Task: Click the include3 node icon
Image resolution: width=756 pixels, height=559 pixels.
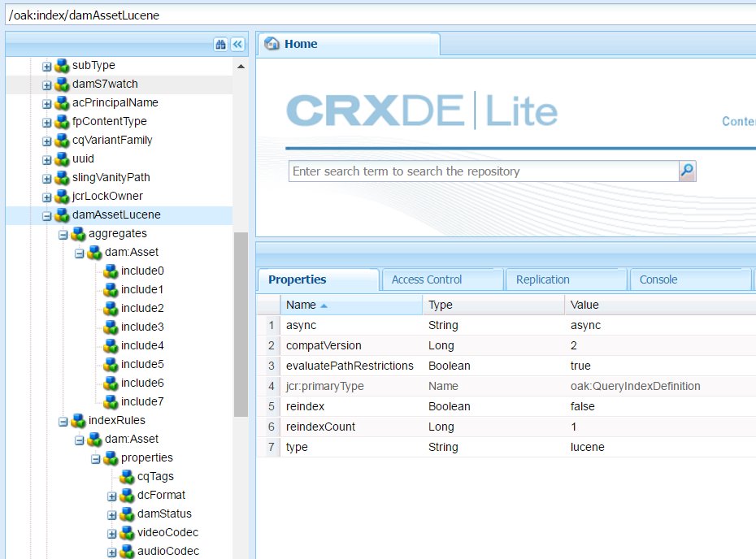Action: point(111,327)
